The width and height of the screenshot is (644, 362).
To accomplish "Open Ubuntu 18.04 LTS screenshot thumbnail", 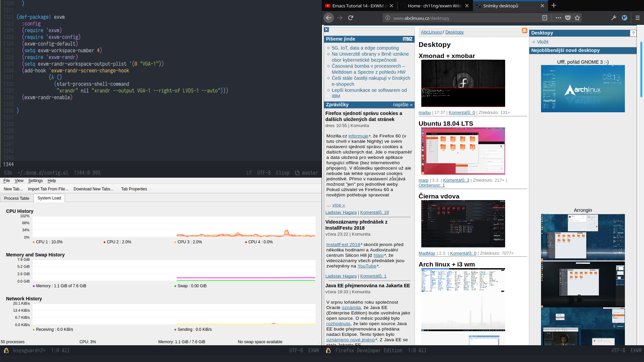I will click(463, 151).
